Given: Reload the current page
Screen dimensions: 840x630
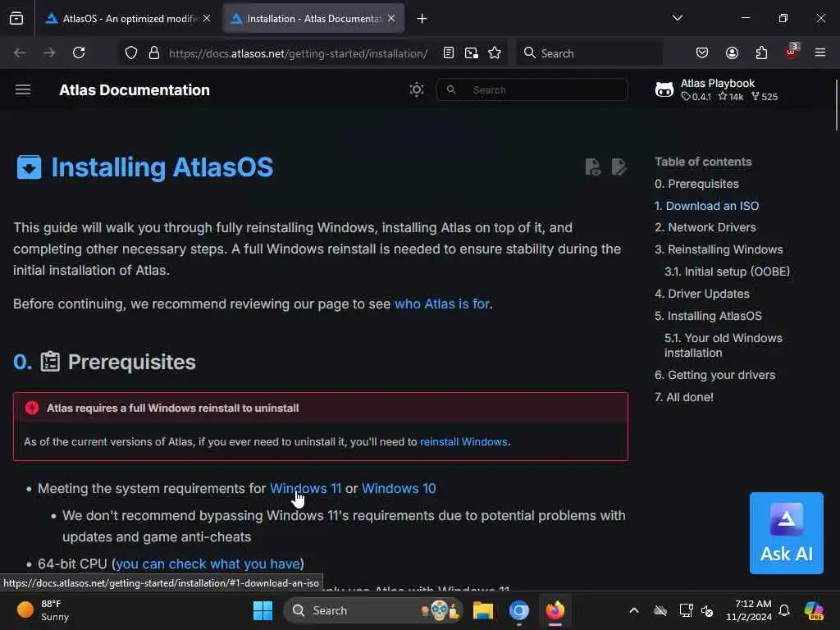Looking at the screenshot, I should pos(79,52).
